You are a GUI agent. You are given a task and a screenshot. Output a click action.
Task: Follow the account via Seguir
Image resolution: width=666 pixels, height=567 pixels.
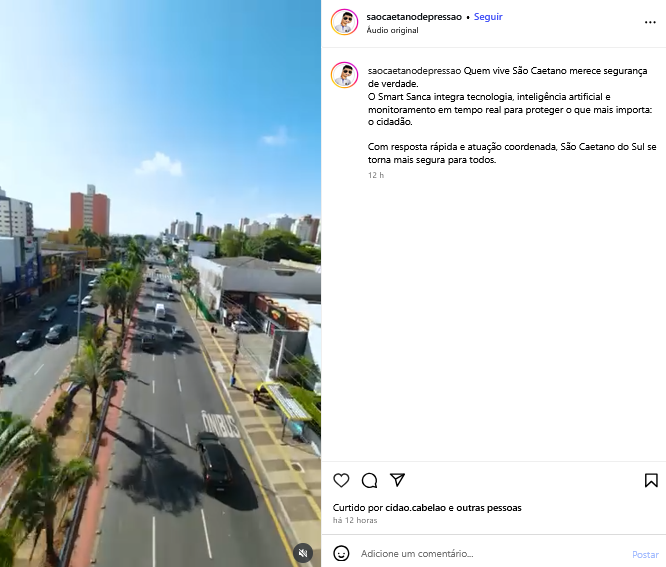point(488,17)
